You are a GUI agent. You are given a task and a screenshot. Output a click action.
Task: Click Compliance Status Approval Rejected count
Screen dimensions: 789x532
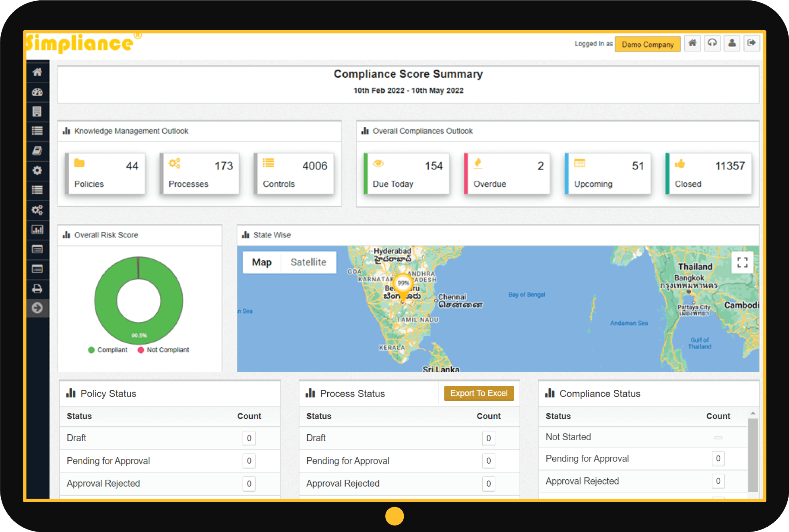718,481
